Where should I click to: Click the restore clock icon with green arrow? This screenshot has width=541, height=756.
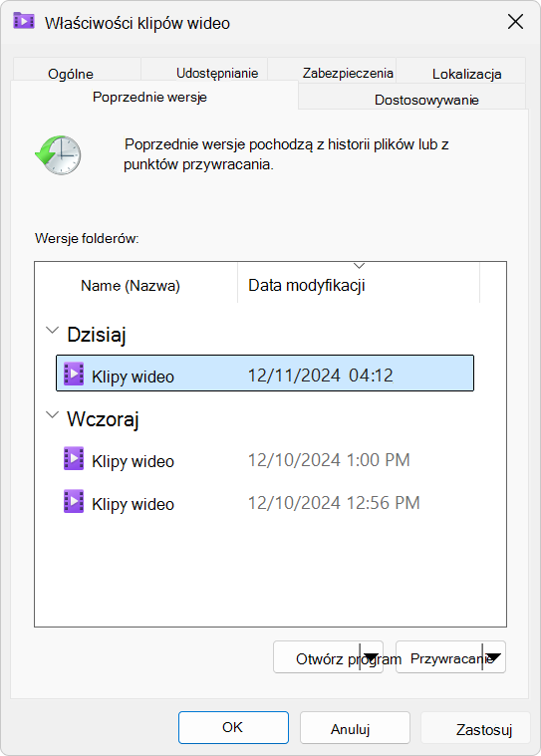point(58,154)
